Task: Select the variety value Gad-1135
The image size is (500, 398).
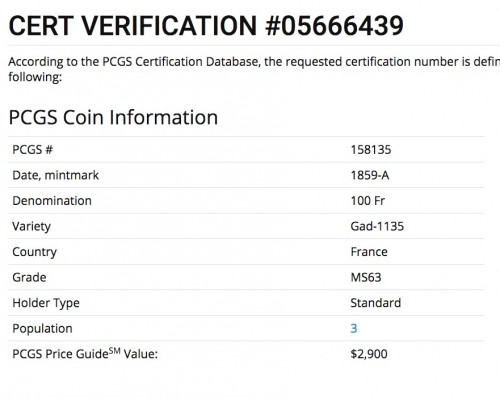Action: point(377,226)
